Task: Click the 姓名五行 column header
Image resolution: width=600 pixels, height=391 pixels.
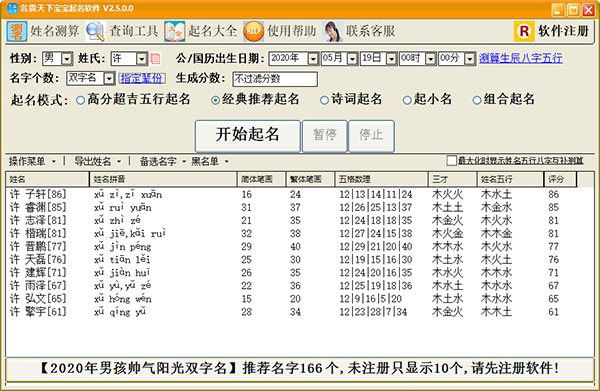Action: tap(510, 179)
